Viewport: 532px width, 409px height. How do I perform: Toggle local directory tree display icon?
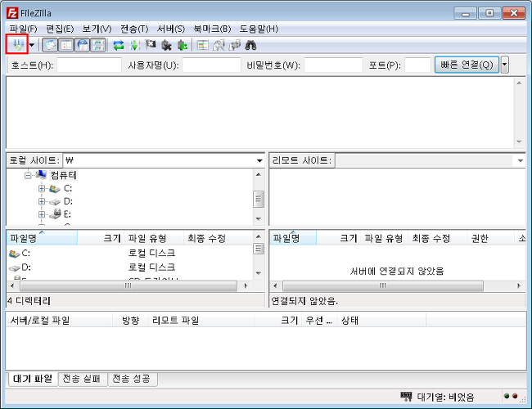coord(66,45)
